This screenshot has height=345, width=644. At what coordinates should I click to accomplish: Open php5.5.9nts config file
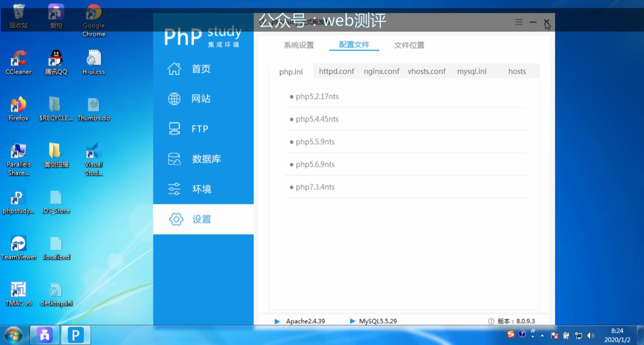(405, 142)
